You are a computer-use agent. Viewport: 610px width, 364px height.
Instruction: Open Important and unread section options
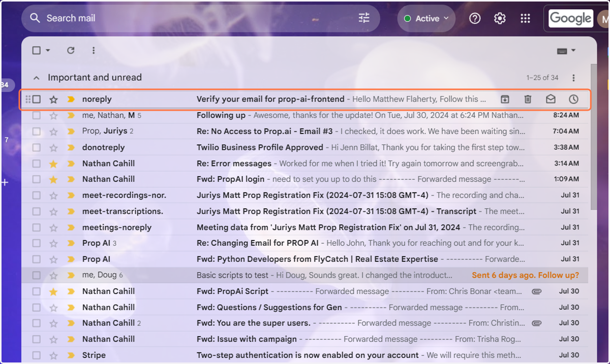pyautogui.click(x=573, y=78)
